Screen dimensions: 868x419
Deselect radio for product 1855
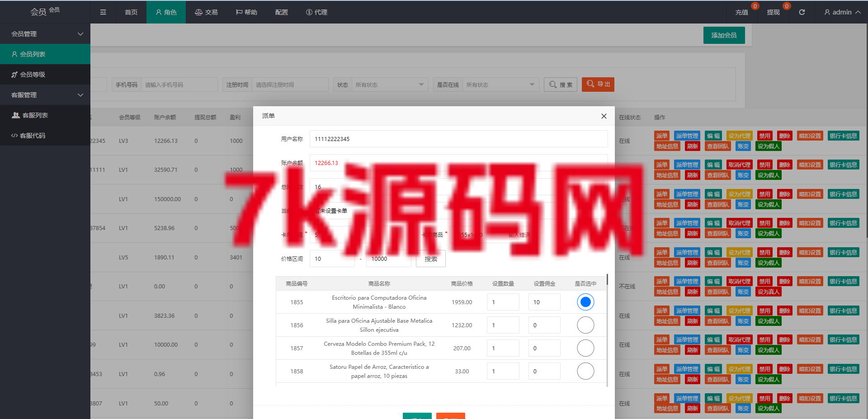[585, 302]
